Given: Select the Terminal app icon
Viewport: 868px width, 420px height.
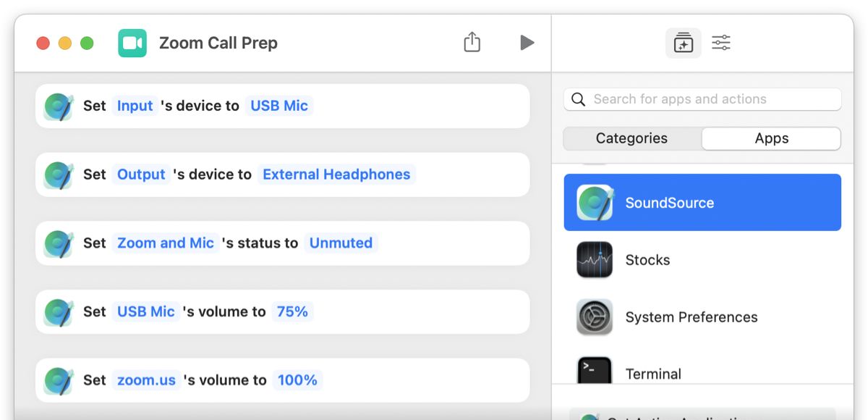Looking at the screenshot, I should (595, 371).
